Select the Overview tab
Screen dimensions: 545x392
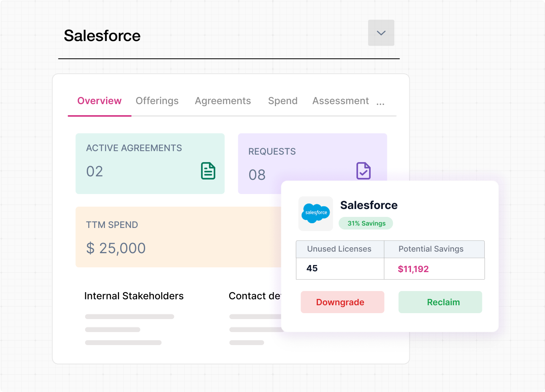coord(99,101)
